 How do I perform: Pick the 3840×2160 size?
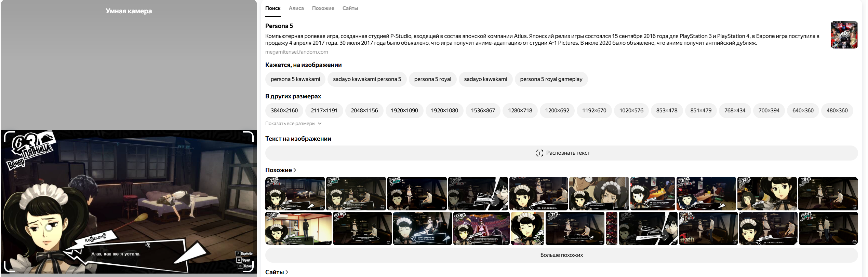pos(284,111)
